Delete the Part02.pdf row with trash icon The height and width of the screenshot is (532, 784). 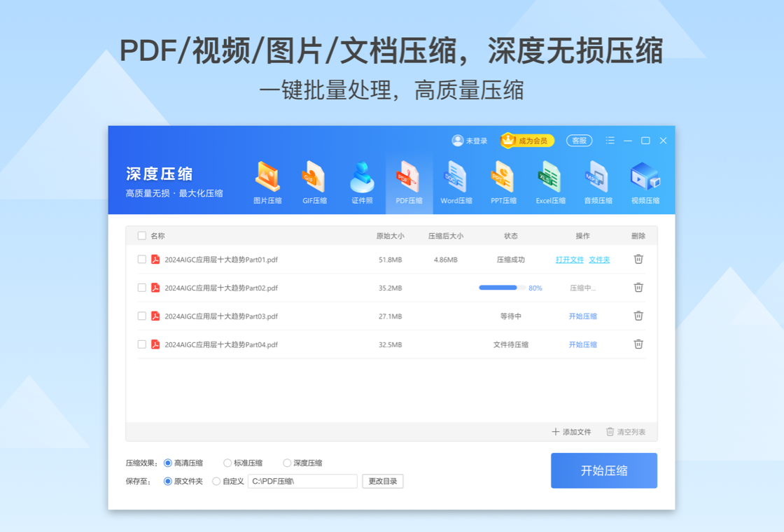(638, 288)
